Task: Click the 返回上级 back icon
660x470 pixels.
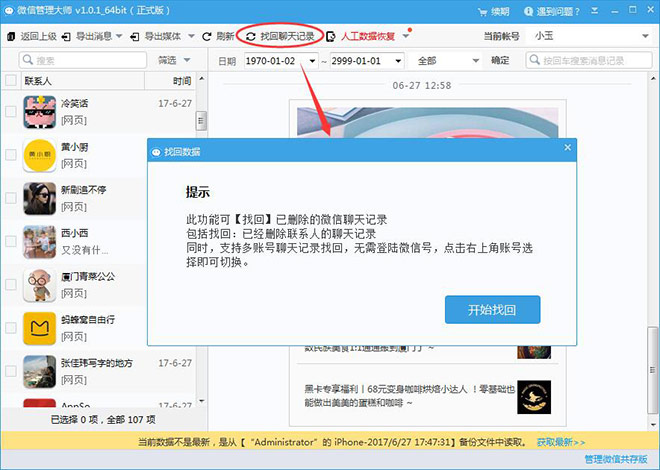Action: (11, 37)
